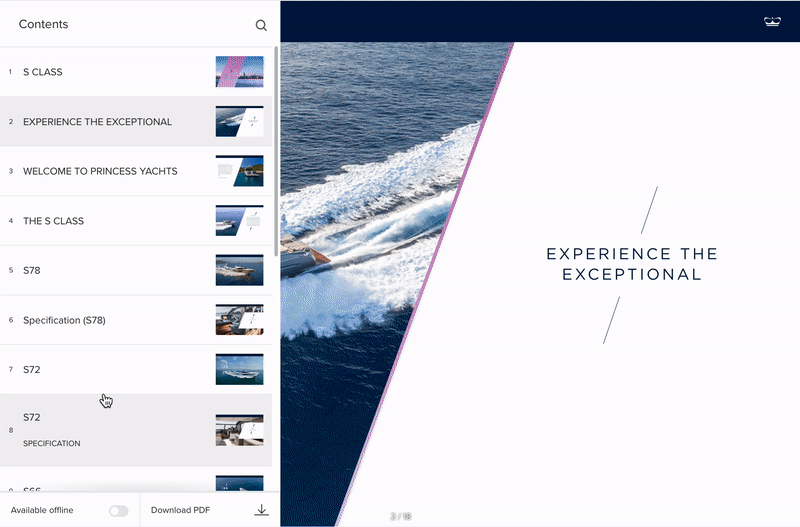Toggle the Available offline switch
Viewport: 800px width, 527px height.
pyautogui.click(x=118, y=511)
